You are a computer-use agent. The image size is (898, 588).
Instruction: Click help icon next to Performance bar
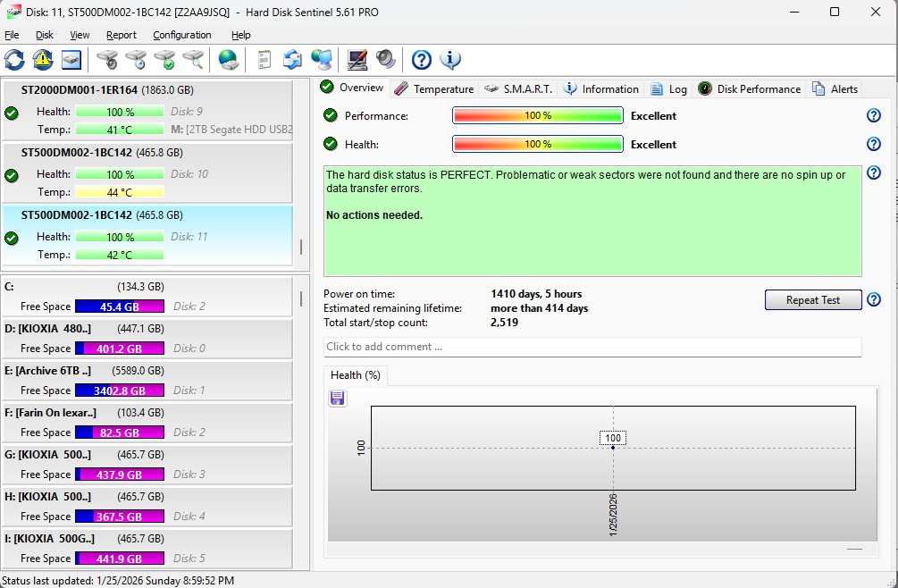point(874,116)
